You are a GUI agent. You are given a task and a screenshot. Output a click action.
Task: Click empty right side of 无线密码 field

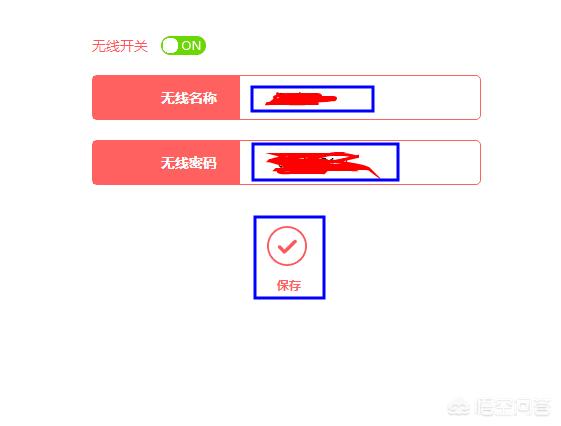coord(439,163)
